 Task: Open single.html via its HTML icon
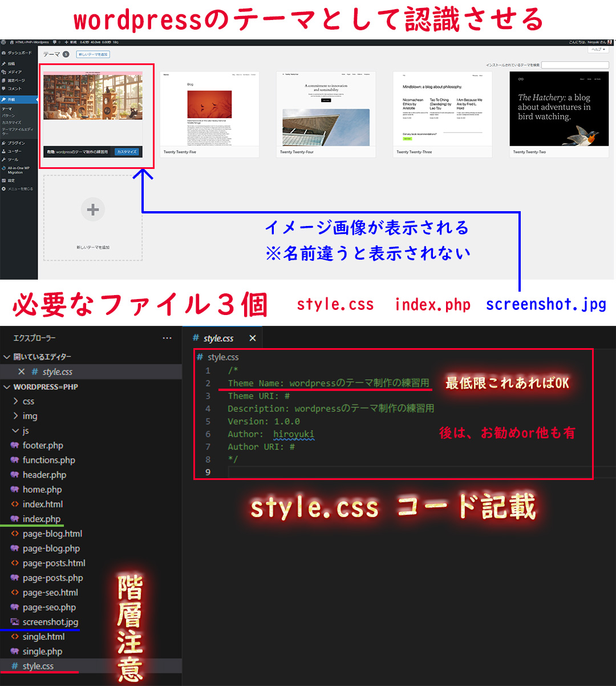pos(15,637)
